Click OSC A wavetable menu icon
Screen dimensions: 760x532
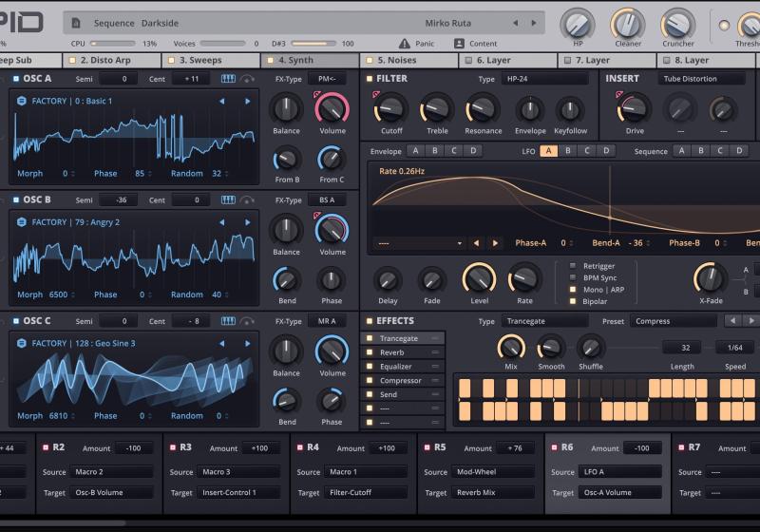[x=21, y=101]
